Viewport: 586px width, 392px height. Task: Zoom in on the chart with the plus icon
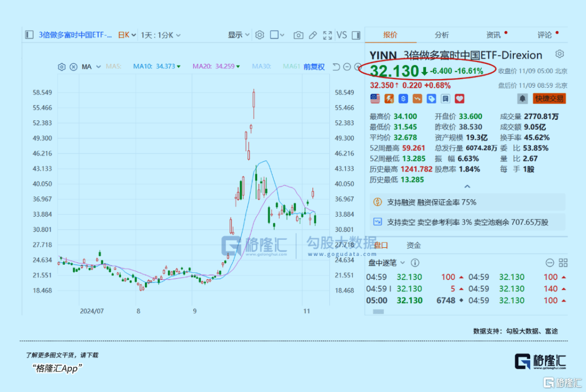coord(358,68)
